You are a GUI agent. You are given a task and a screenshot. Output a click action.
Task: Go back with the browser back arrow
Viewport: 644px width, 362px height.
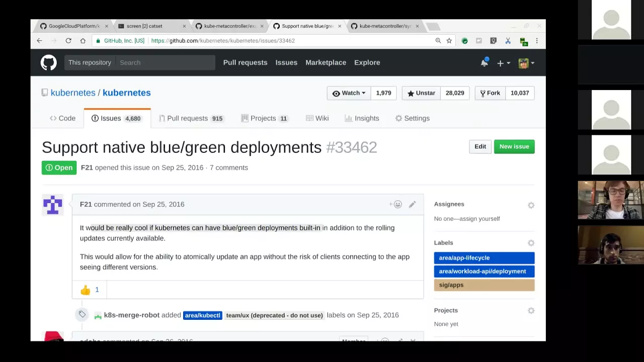39,41
